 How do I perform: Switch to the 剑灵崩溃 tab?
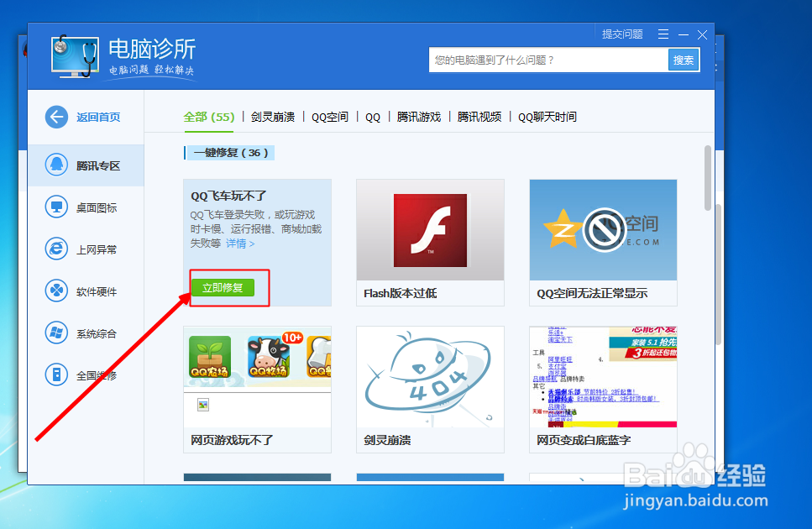coord(273,117)
